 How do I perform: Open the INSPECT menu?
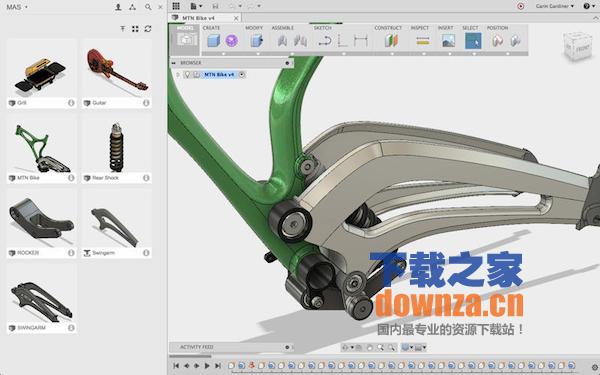pyautogui.click(x=420, y=28)
